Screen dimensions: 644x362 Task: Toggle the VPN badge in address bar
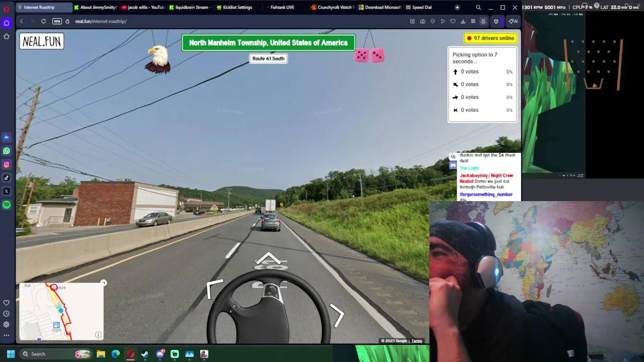(x=57, y=21)
